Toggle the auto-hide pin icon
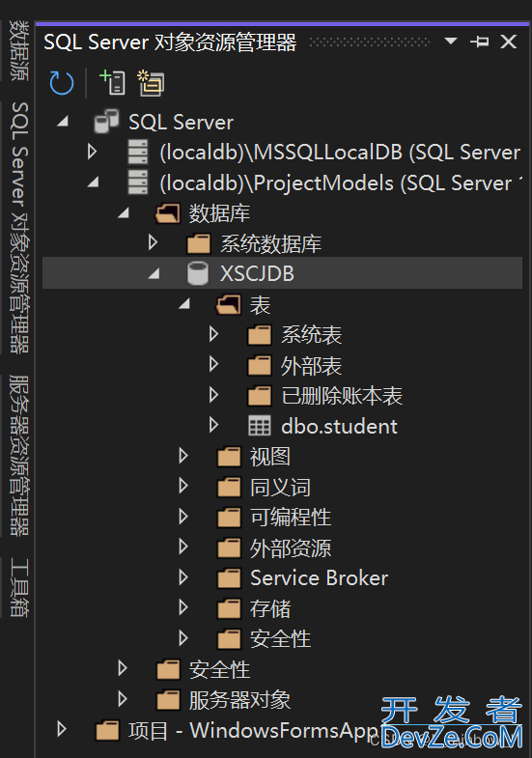The width and height of the screenshot is (532, 758). [x=479, y=42]
